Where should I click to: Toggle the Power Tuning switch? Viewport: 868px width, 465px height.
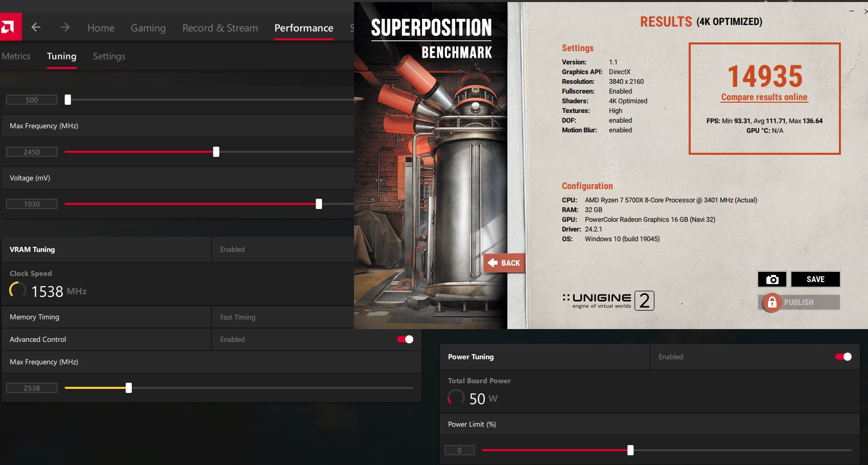point(843,357)
